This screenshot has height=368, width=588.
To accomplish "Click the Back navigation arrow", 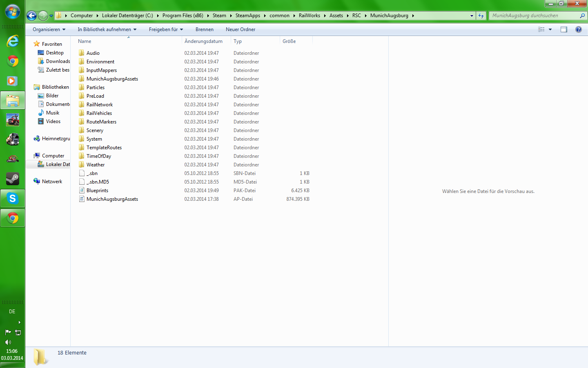I will [31, 16].
